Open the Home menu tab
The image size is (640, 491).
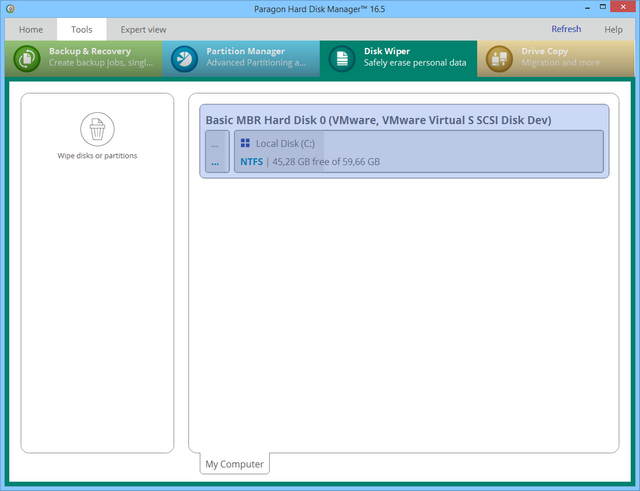(x=31, y=30)
